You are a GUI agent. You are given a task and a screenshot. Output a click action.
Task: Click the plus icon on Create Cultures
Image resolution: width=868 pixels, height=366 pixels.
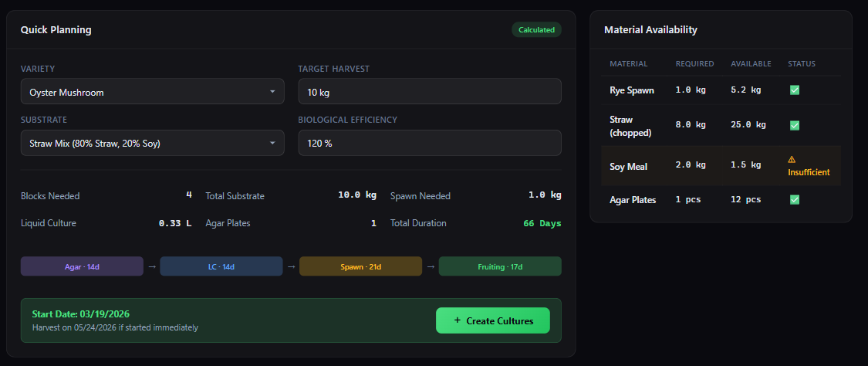(457, 320)
